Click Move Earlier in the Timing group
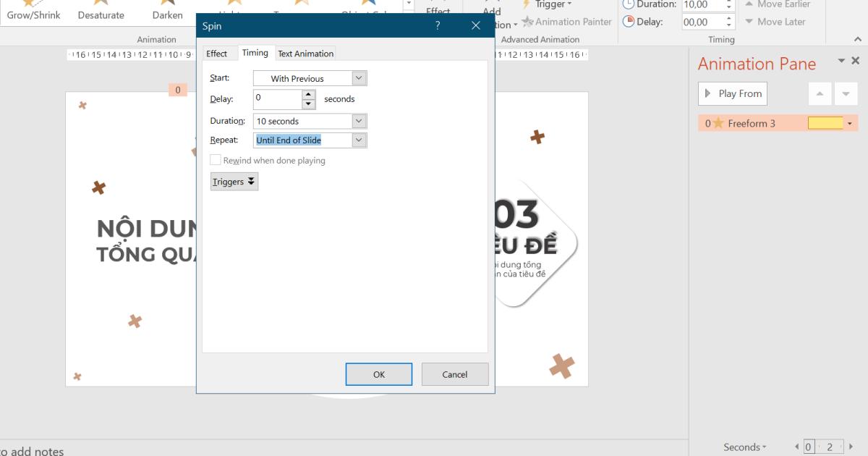 779,4
